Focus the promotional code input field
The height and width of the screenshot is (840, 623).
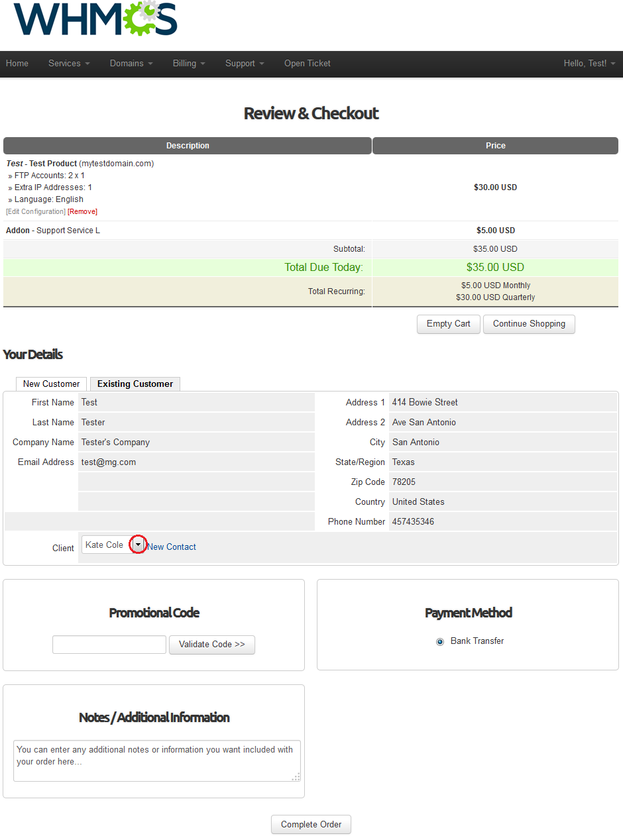[109, 645]
